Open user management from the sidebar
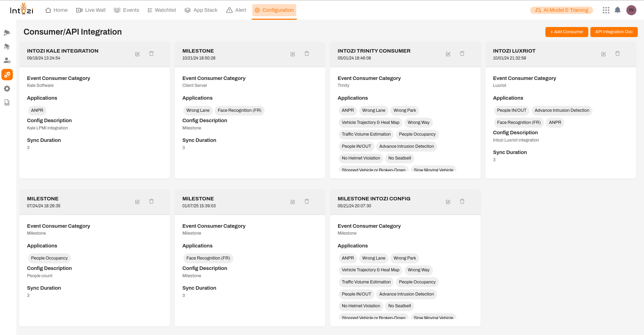Image resolution: width=644 pixels, height=335 pixels. [x=7, y=60]
